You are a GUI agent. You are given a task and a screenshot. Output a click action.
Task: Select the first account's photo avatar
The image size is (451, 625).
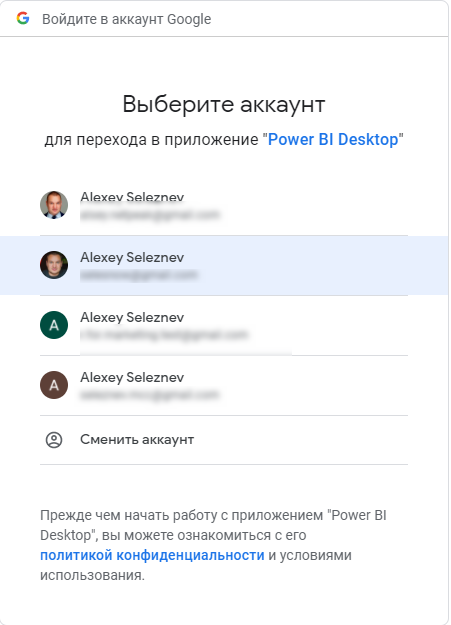pyautogui.click(x=54, y=205)
